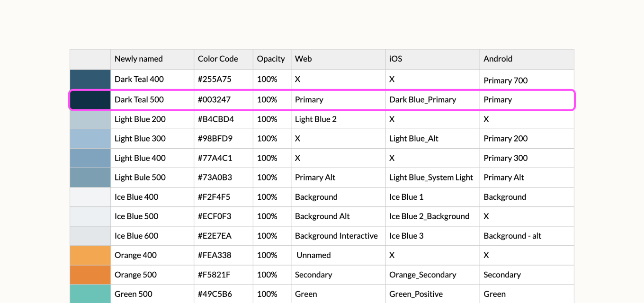Select the Orange 500 color swatch
644x303 pixels.
[x=90, y=275]
